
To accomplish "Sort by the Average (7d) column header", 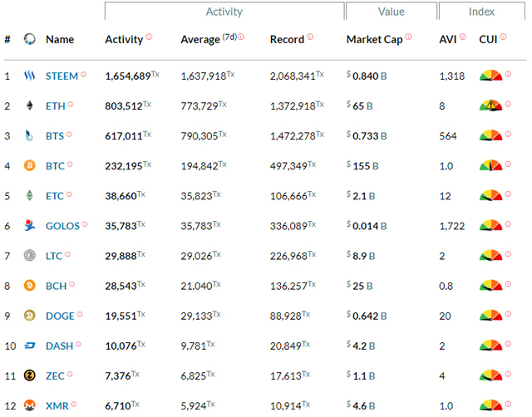I will [209, 39].
